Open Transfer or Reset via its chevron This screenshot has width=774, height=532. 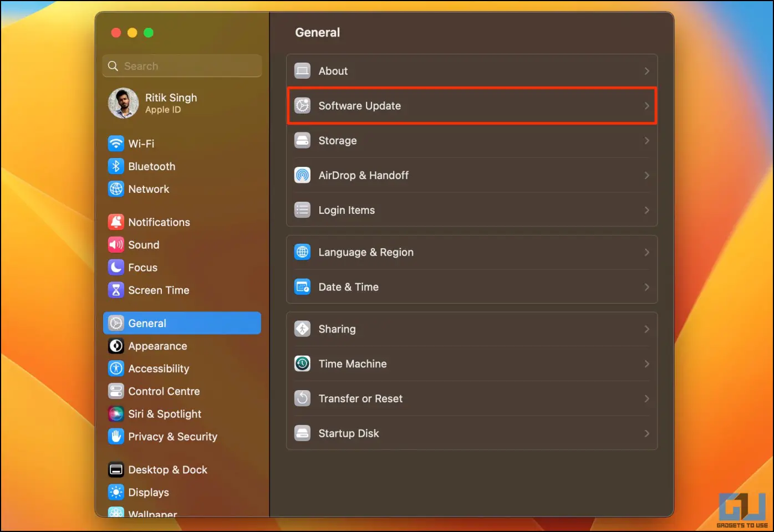(646, 398)
